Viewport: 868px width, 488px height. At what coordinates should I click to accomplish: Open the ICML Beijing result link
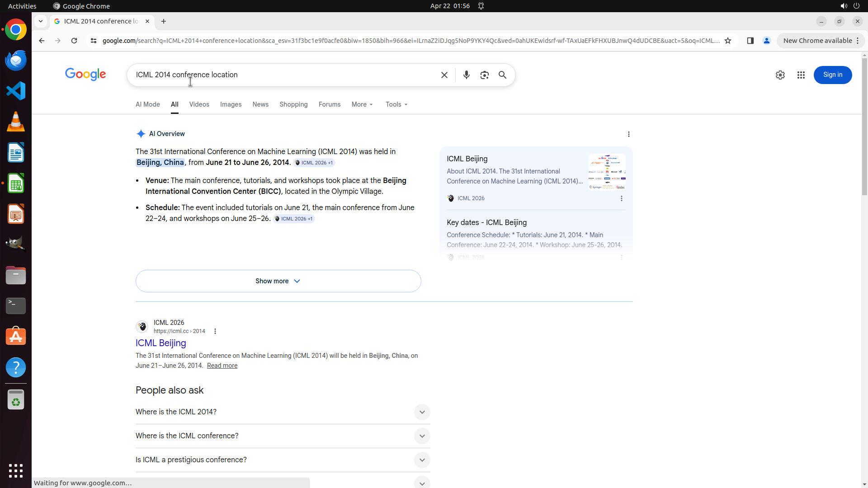(161, 343)
